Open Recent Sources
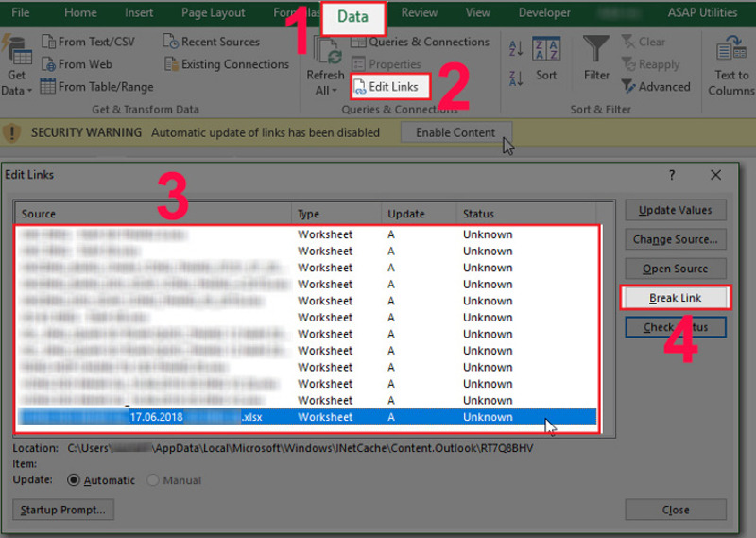Image resolution: width=756 pixels, height=538 pixels. (x=170, y=42)
